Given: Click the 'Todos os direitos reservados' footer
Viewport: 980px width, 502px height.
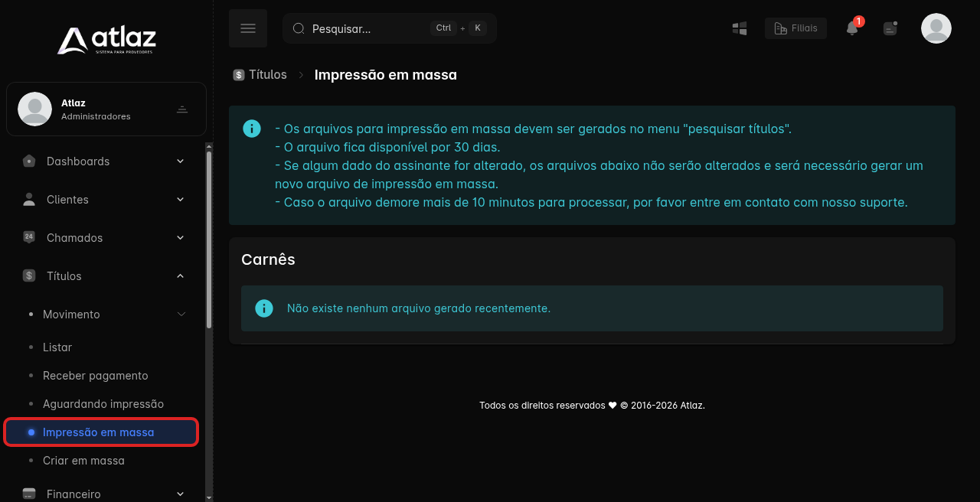Looking at the screenshot, I should click(592, 406).
